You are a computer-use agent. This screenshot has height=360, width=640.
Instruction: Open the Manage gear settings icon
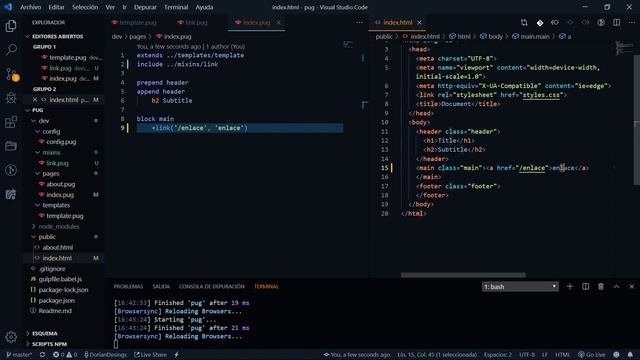(11, 337)
